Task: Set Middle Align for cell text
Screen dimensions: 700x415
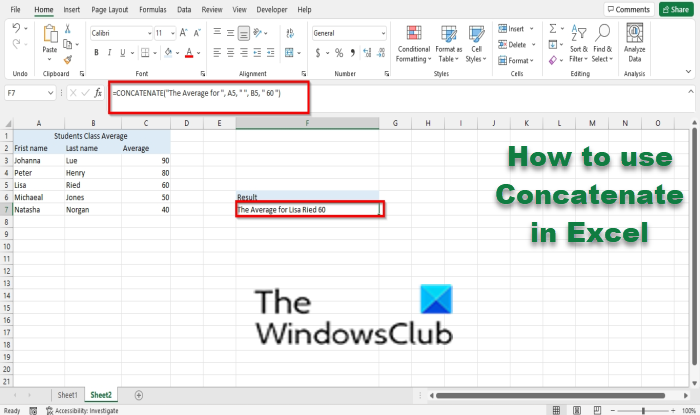Action: tap(230, 33)
